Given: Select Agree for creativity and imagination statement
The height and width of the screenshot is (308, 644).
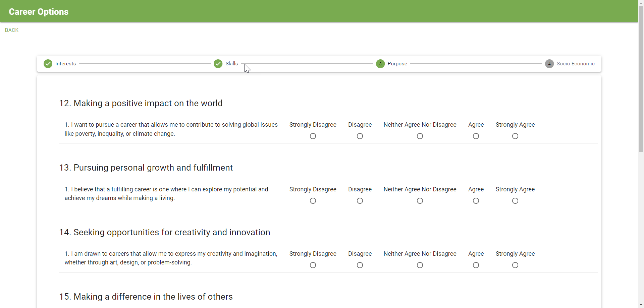Looking at the screenshot, I should [476, 265].
